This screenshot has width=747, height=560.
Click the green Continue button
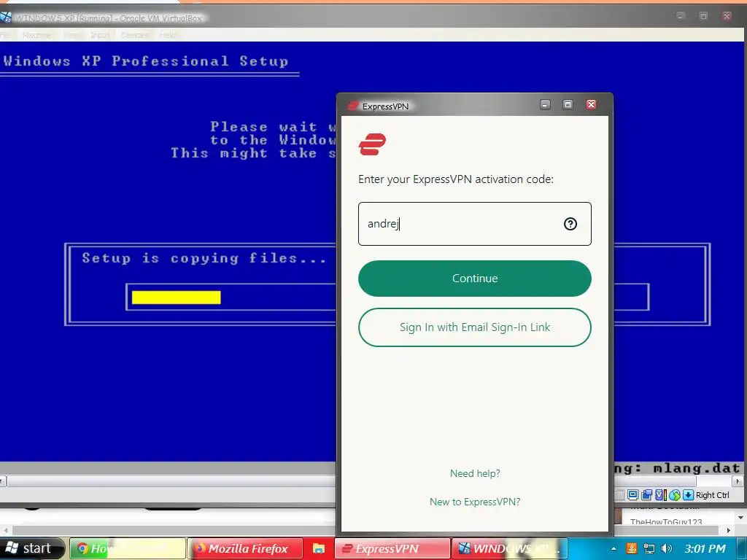tap(474, 279)
